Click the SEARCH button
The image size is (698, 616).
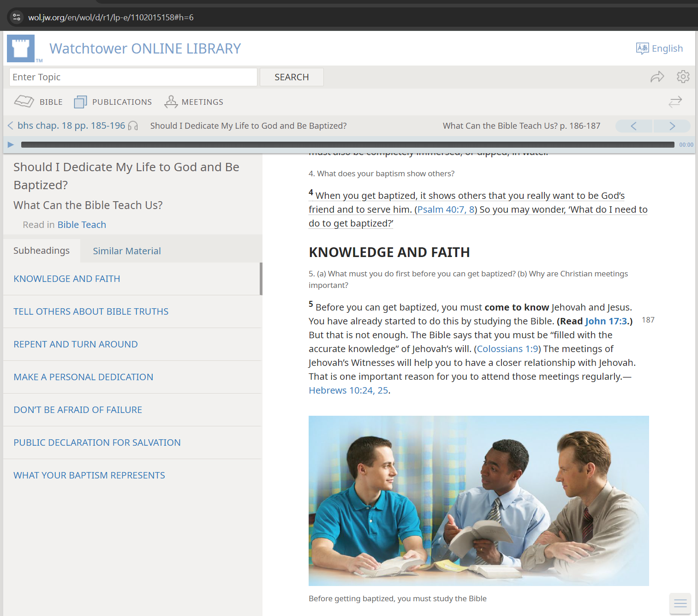point(292,77)
